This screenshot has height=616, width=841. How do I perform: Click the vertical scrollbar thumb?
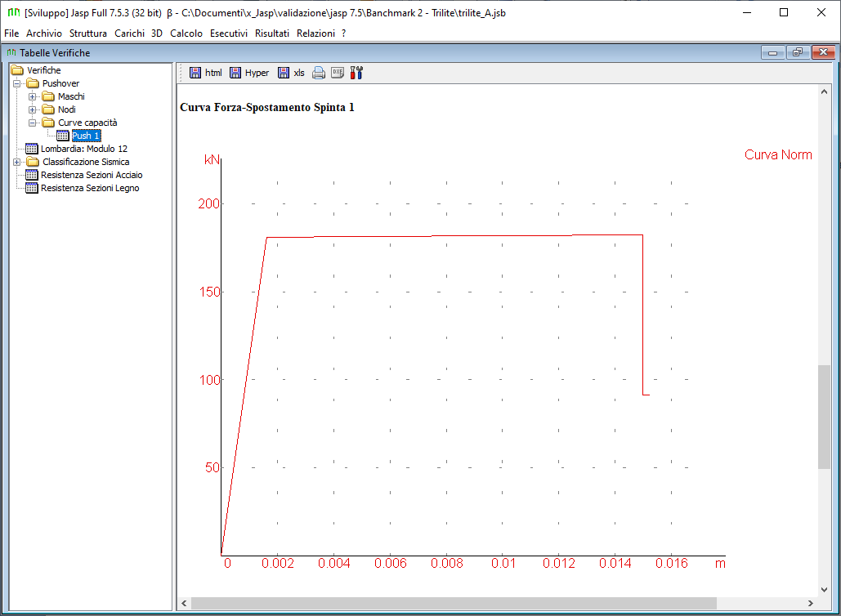point(824,417)
